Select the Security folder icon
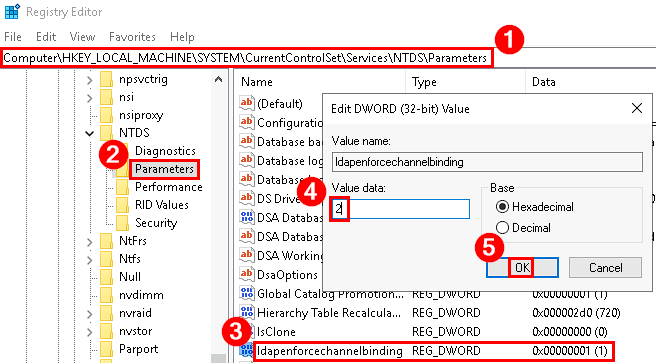 123,223
